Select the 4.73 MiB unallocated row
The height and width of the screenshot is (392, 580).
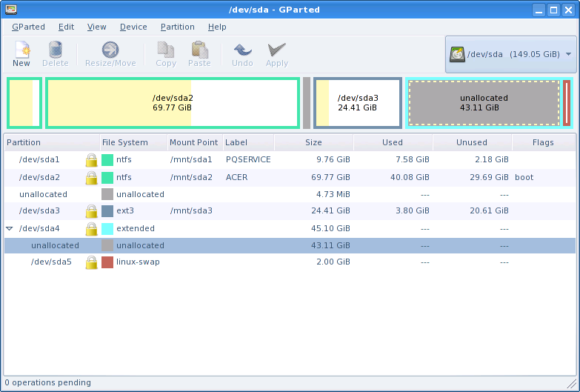[x=290, y=194]
